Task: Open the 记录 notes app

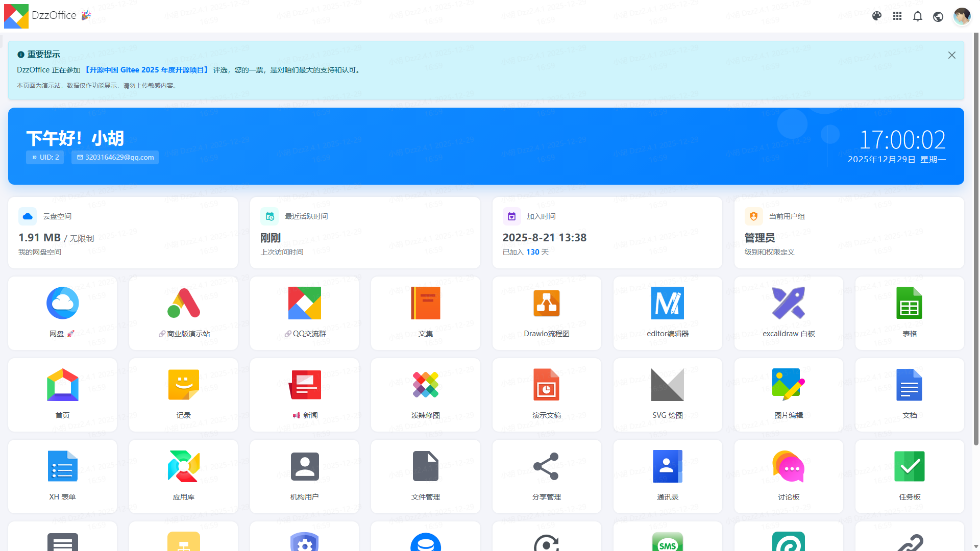Action: coord(183,394)
